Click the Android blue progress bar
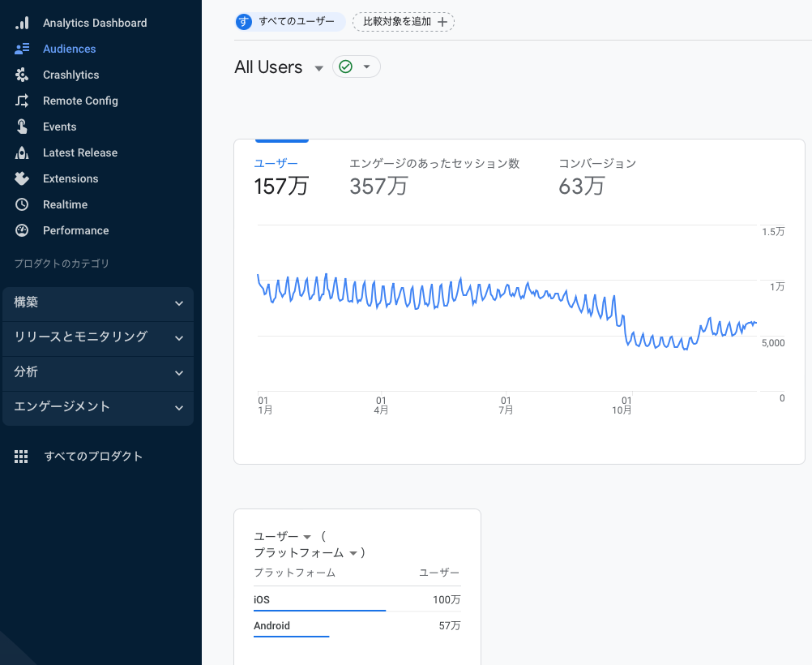Screen dimensions: 812x665 click(292, 636)
